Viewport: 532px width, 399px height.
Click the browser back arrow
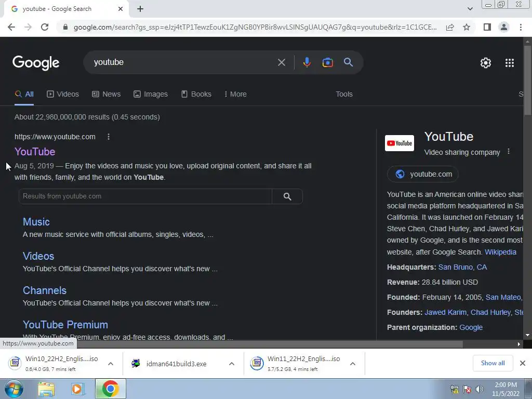tap(11, 27)
